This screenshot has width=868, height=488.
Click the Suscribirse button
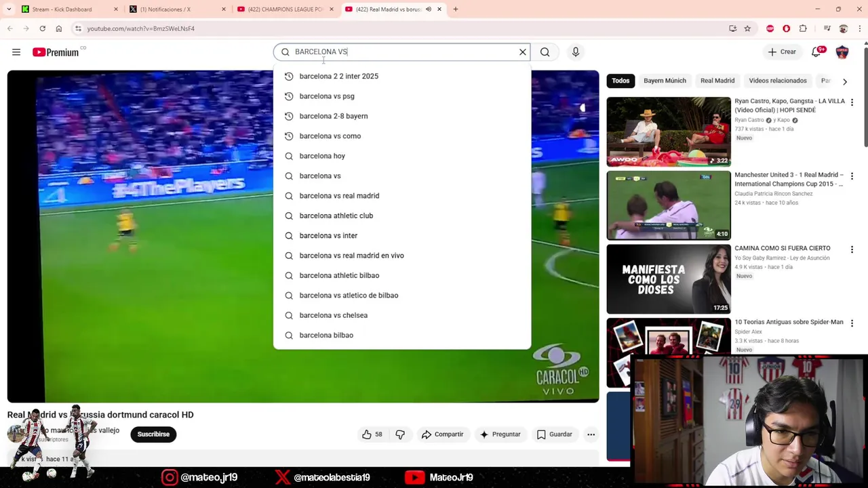click(153, 434)
